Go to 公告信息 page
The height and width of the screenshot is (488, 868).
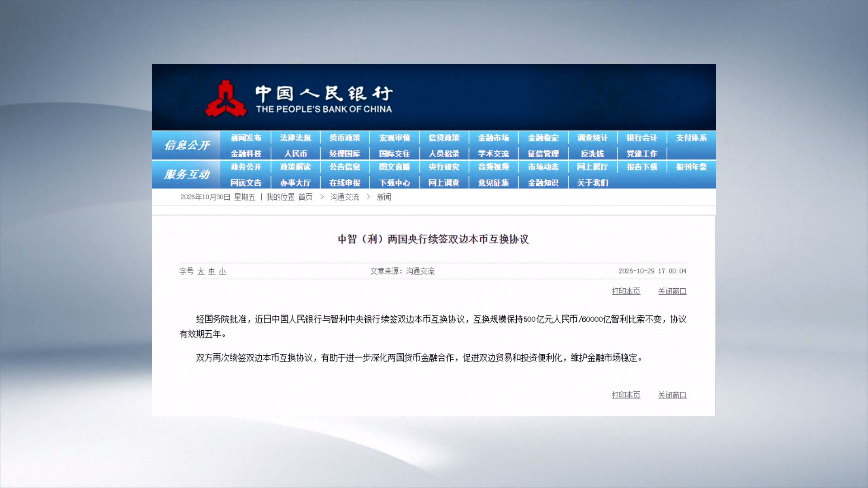[345, 167]
